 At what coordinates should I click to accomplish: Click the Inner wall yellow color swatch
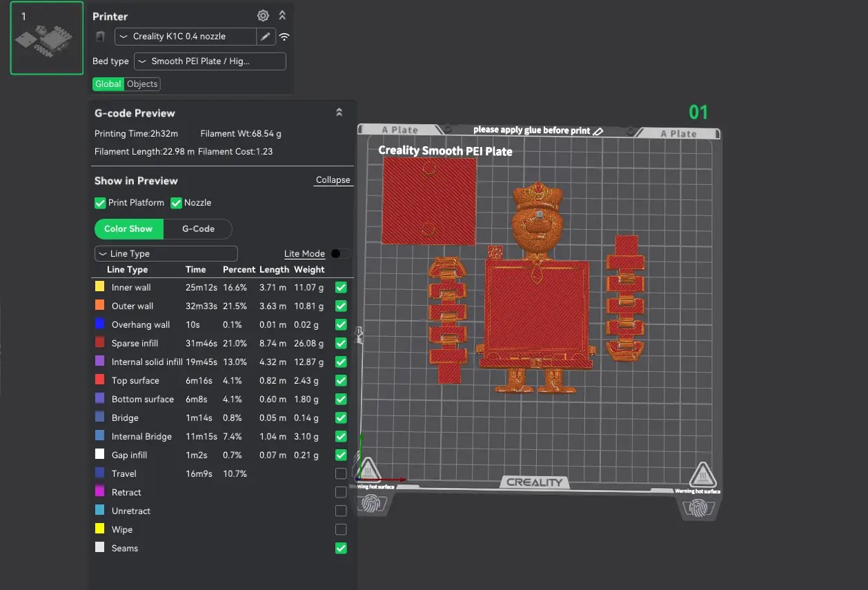[x=99, y=287]
